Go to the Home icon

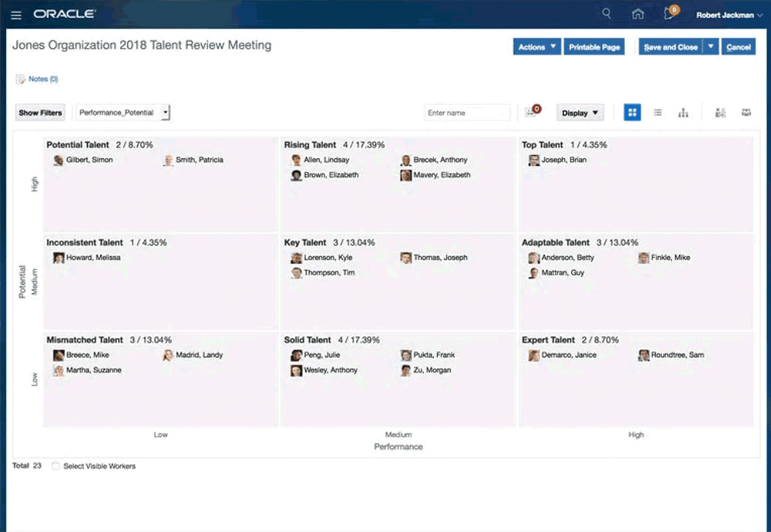pos(637,14)
